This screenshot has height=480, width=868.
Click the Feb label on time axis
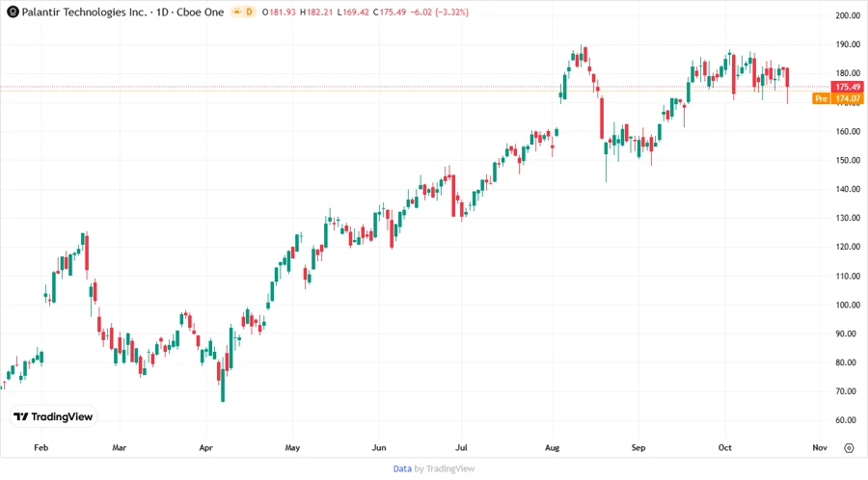click(x=41, y=447)
